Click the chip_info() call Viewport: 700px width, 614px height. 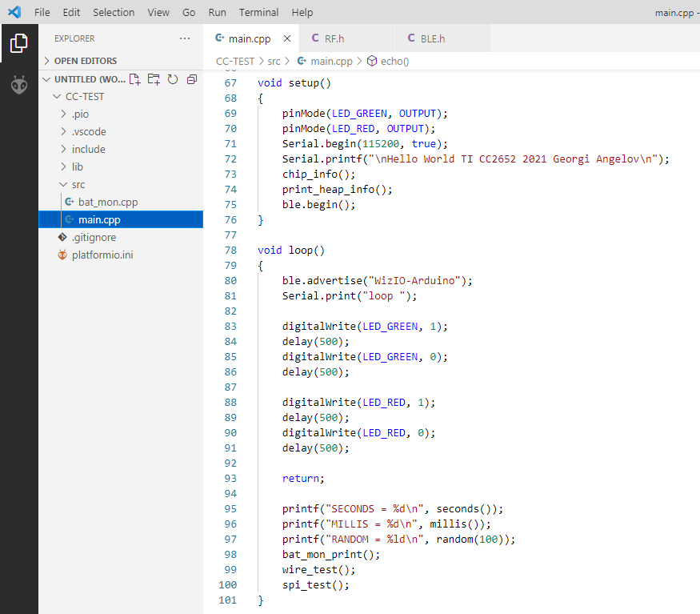(318, 174)
